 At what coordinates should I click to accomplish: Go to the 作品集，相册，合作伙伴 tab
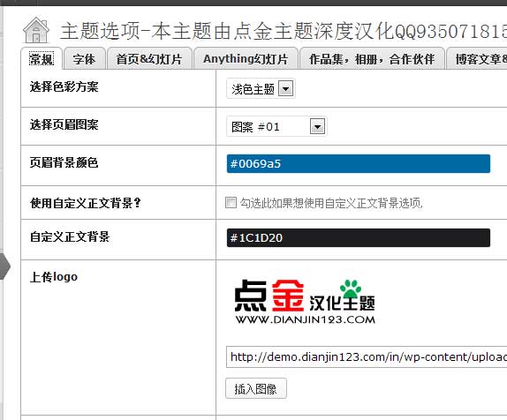pyautogui.click(x=372, y=59)
